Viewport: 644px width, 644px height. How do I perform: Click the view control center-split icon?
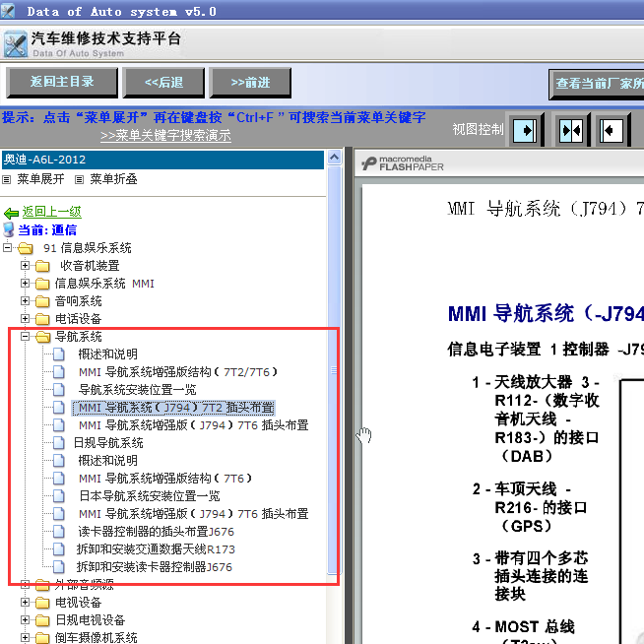click(572, 130)
